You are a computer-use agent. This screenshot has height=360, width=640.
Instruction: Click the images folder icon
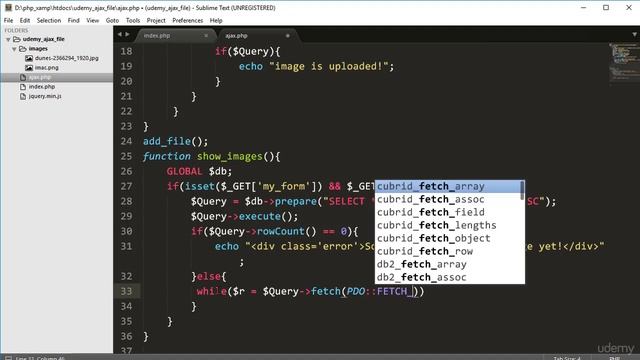[23, 49]
